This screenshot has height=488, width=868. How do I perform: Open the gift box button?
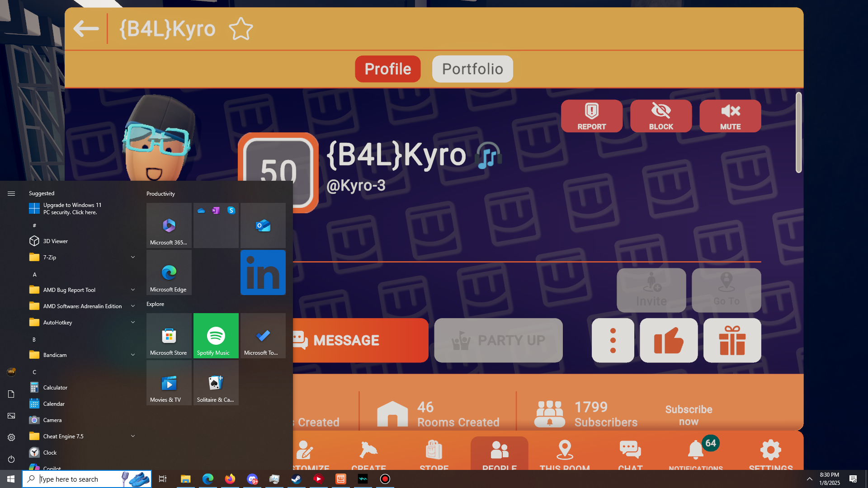[732, 340]
